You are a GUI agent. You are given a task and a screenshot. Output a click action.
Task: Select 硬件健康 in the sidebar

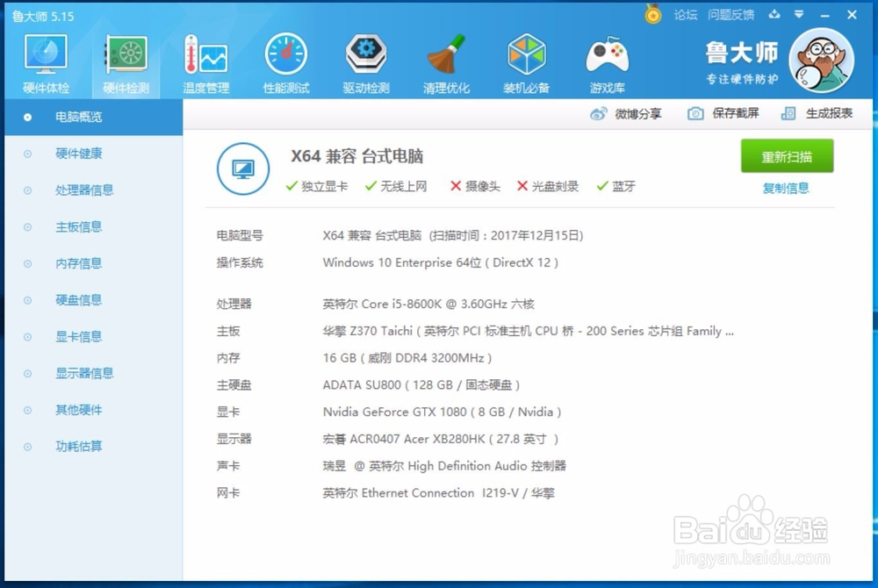click(94, 154)
